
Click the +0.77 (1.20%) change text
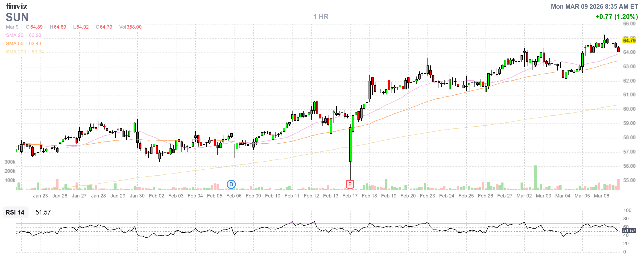(x=616, y=17)
